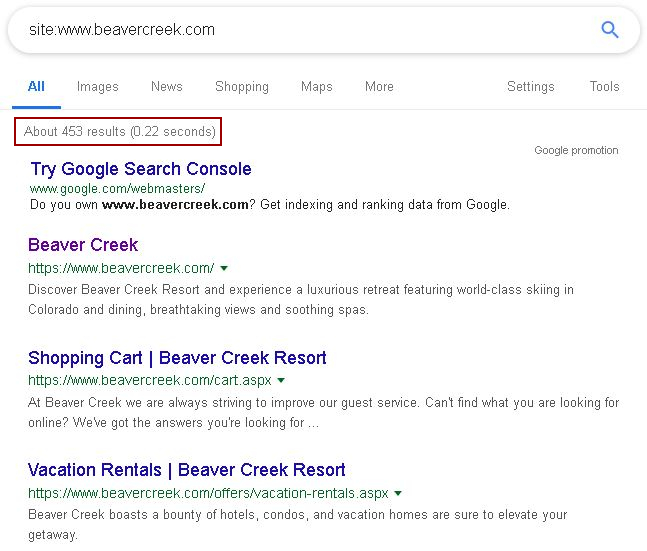The width and height of the screenshot is (647, 551).
Task: Expand the More menu
Action: pos(379,86)
